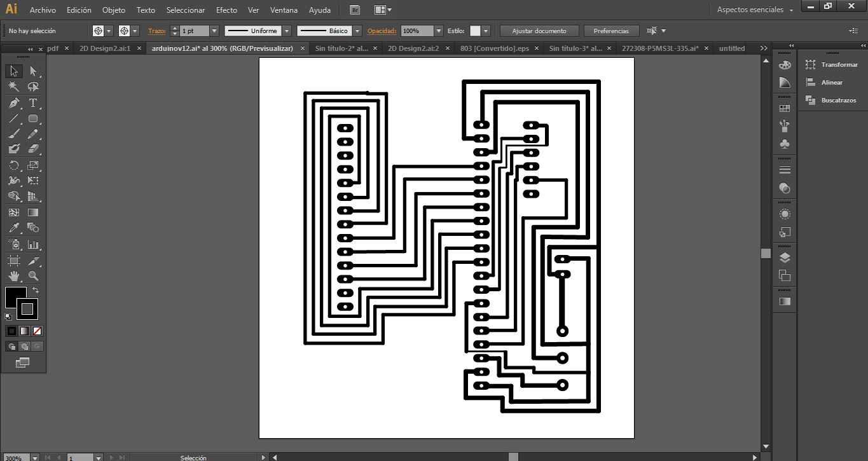Select the Paintbrush tool
Screen dimensions: 868x461
14,134
